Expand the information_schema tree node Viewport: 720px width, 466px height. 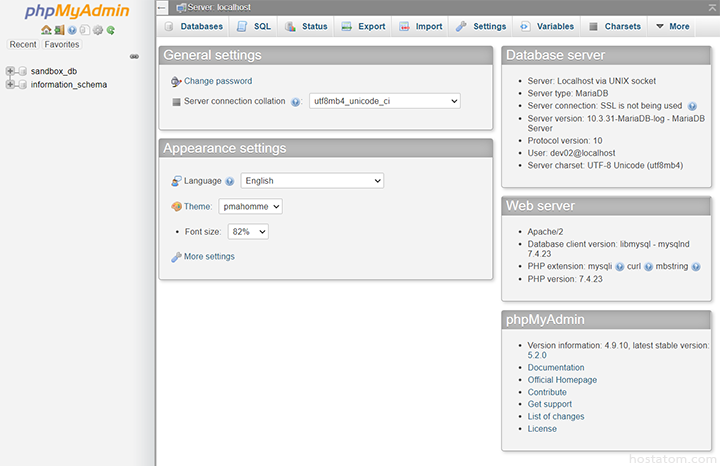[x=10, y=85]
